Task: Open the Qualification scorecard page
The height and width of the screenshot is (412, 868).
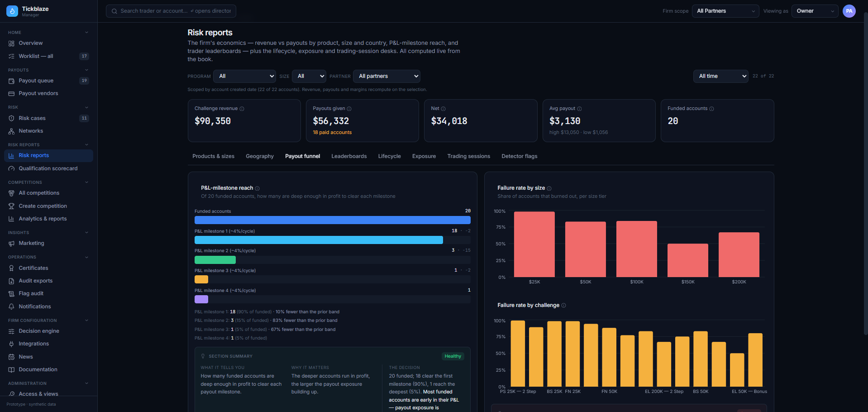Action: (x=48, y=168)
